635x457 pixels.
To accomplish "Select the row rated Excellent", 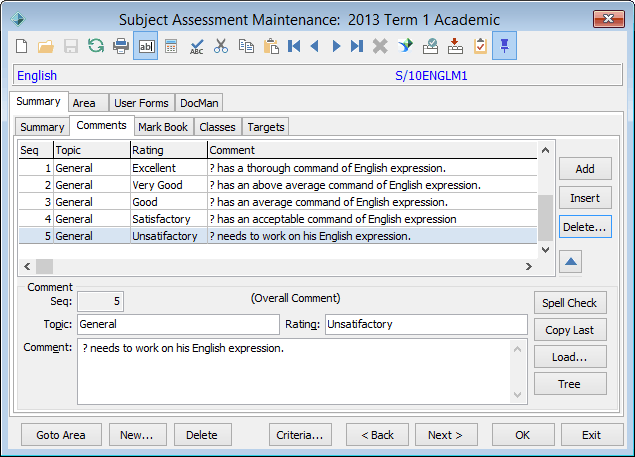I will 278,168.
